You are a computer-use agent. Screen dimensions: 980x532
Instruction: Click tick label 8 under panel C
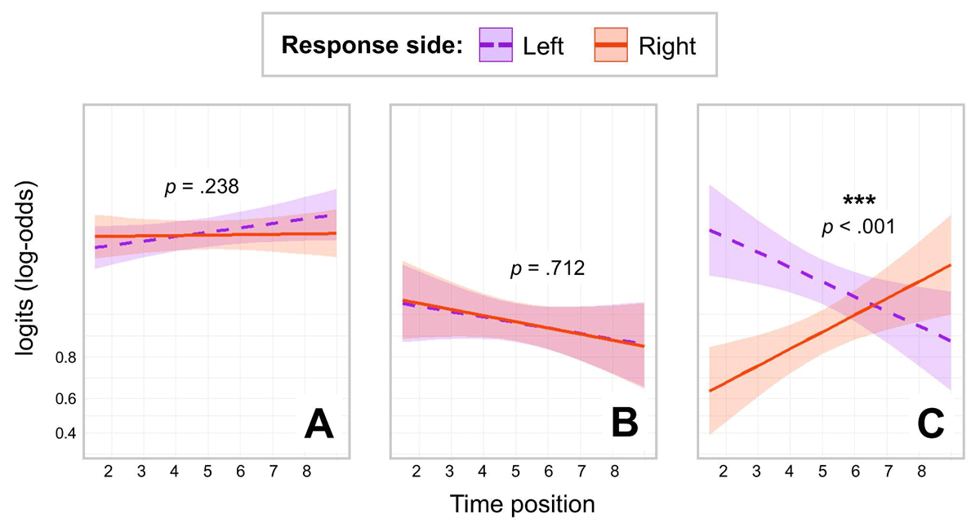click(x=921, y=471)
